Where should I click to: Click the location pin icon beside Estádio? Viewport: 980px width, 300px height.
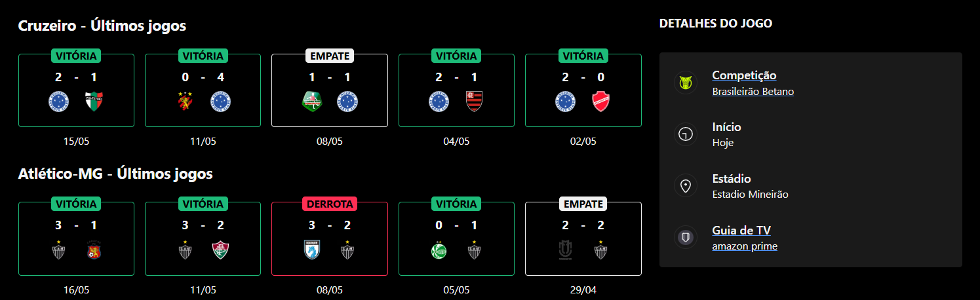(x=686, y=186)
